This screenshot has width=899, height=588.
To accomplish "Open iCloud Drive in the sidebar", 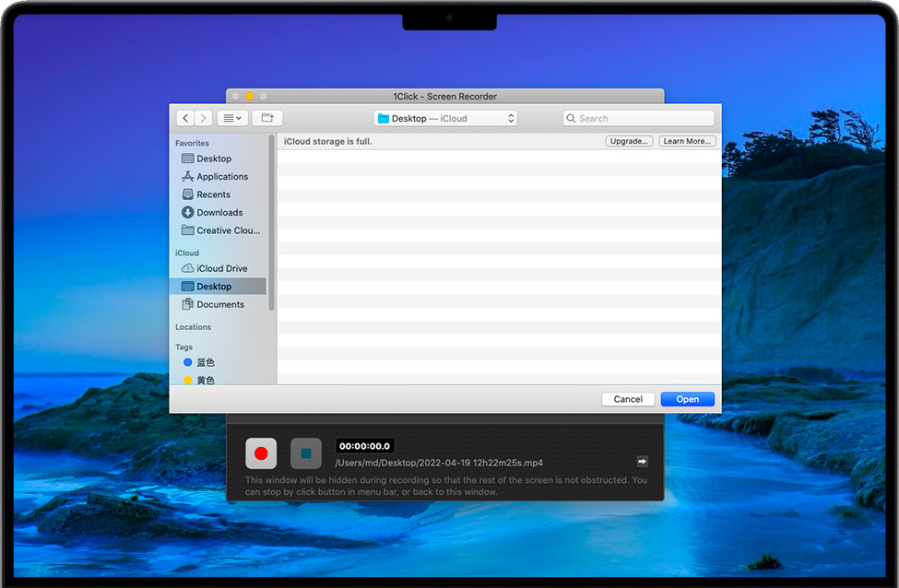I will pyautogui.click(x=221, y=268).
